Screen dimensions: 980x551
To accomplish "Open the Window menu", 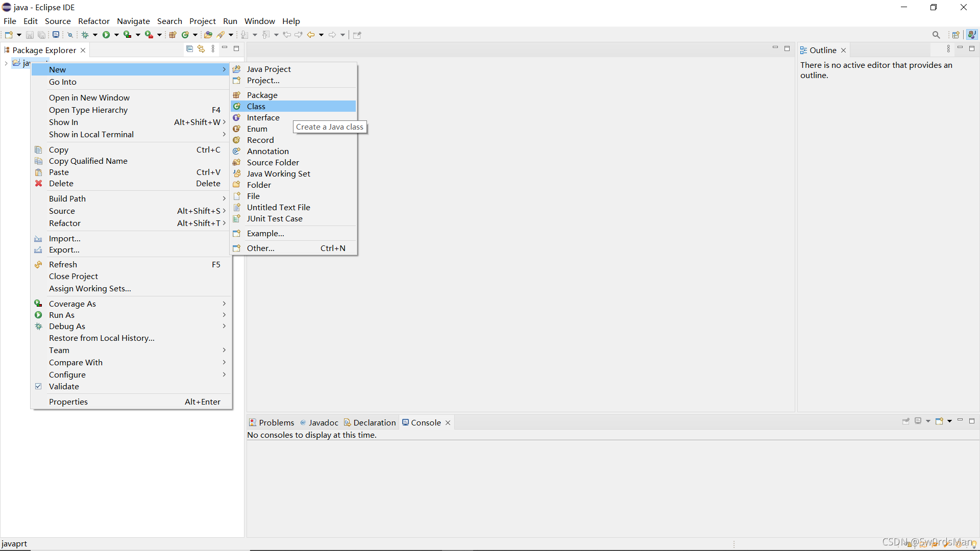I will pyautogui.click(x=259, y=21).
